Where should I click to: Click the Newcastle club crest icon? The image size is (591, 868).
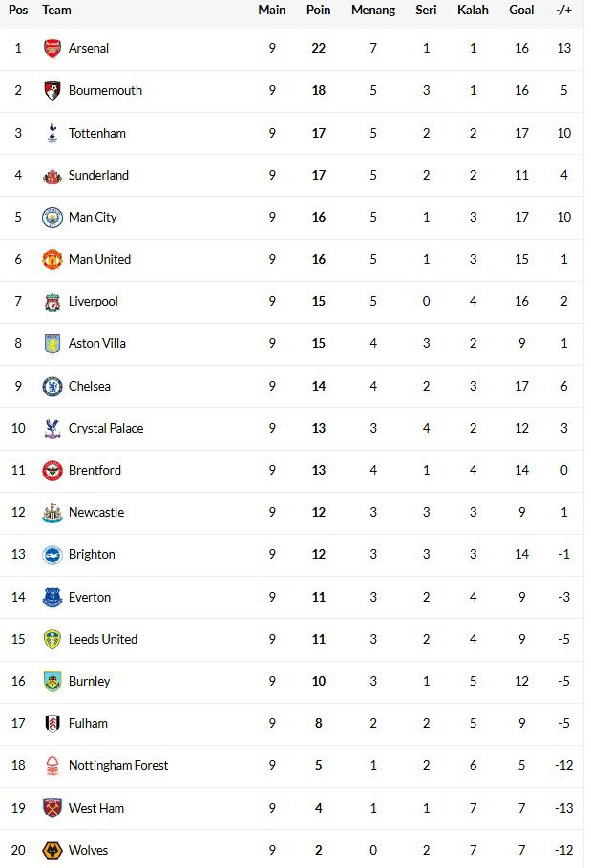(53, 513)
